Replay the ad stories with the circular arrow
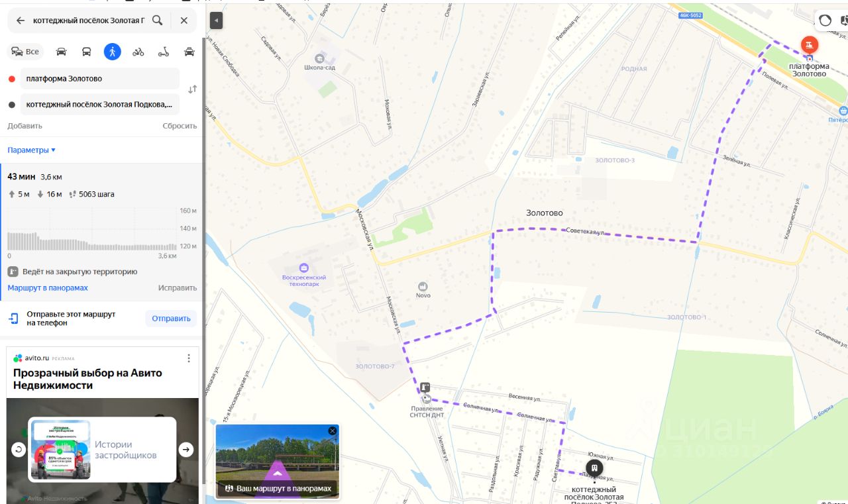The image size is (848, 504). tap(18, 450)
